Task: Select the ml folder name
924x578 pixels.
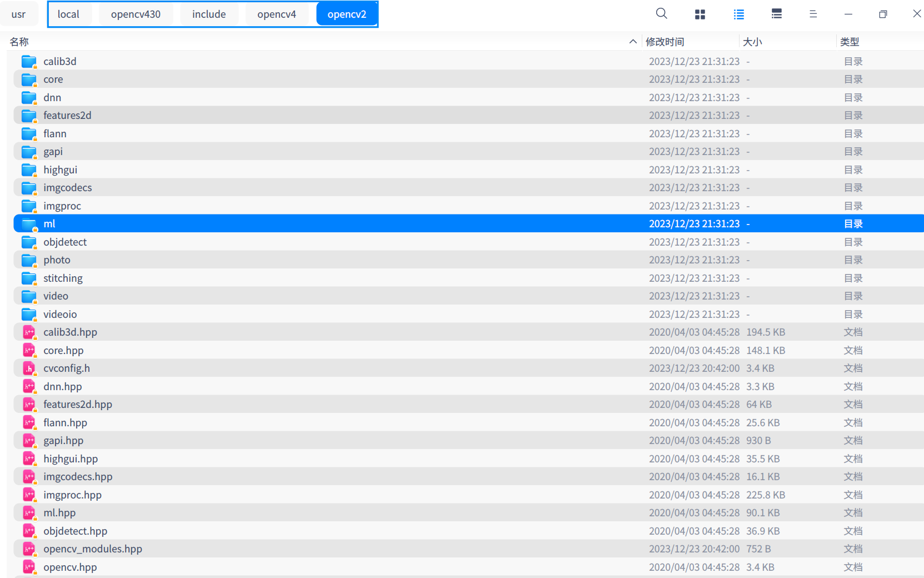Action: point(49,224)
